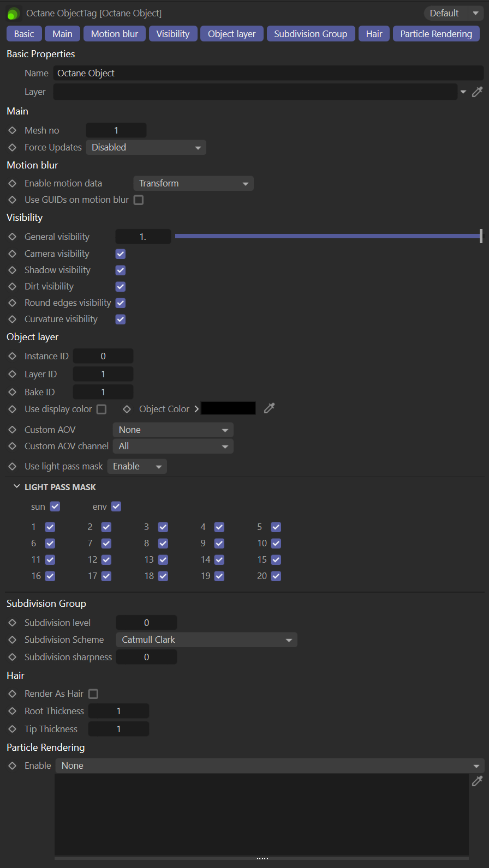Enable Use GUIDs on motion blur
Image resolution: width=489 pixels, height=868 pixels.
click(x=139, y=200)
